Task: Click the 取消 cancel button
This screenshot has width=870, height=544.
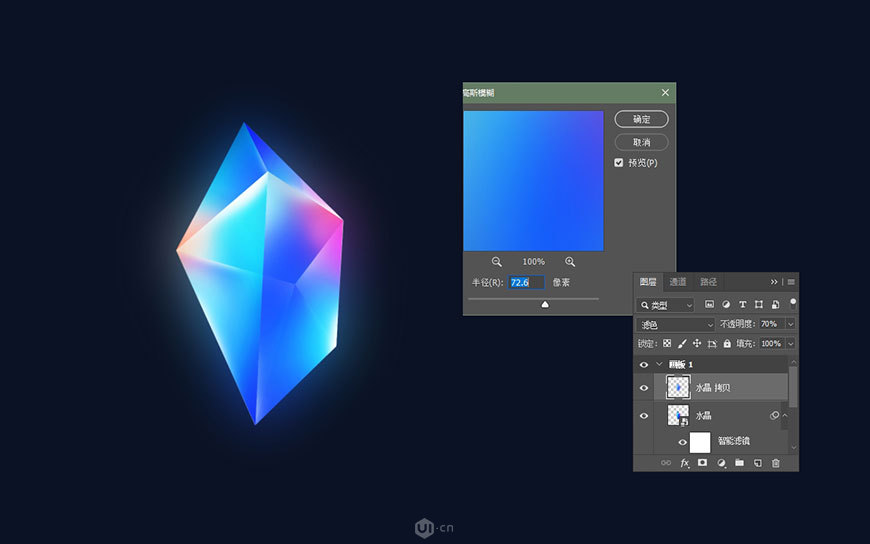Action: tap(641, 142)
